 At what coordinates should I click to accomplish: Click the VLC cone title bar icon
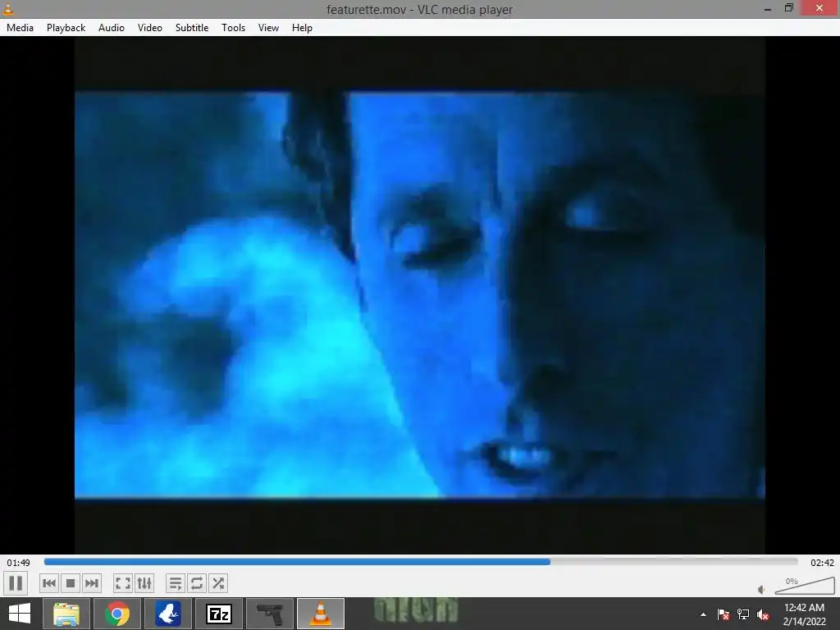pos(8,8)
